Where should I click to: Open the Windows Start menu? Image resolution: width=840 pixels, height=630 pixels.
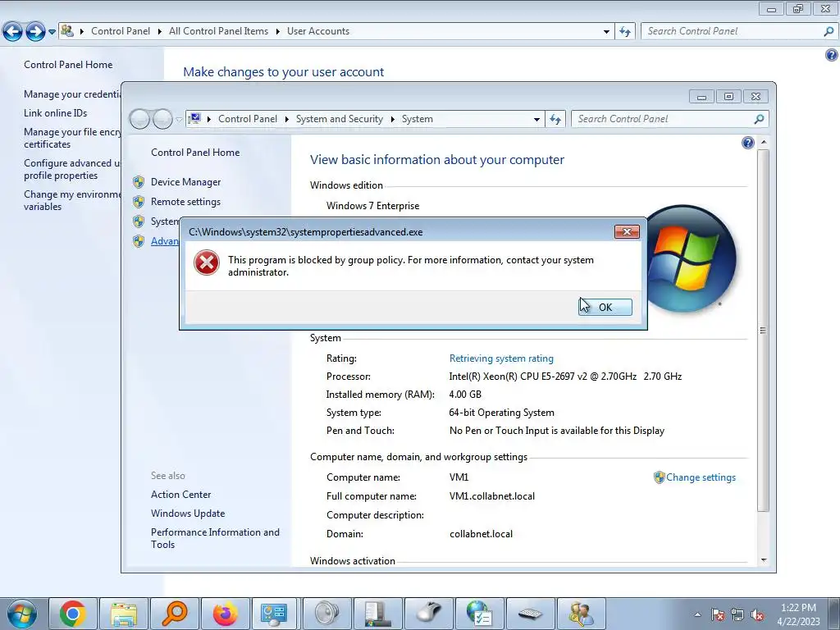click(21, 614)
